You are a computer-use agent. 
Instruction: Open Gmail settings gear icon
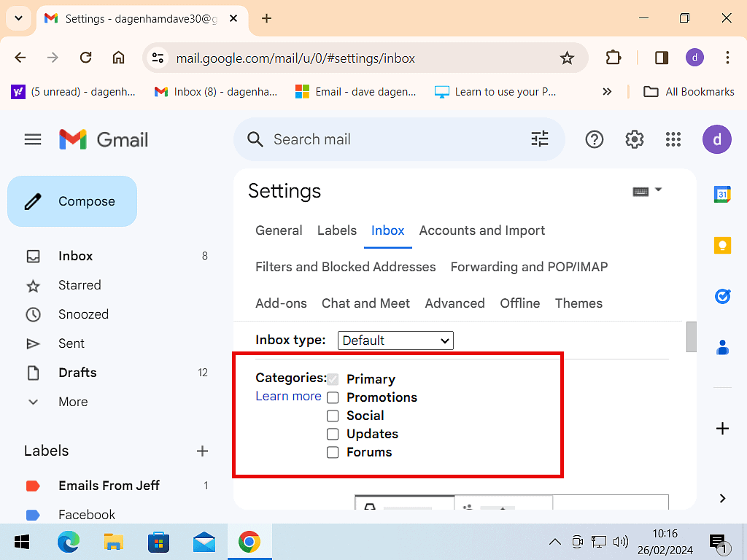tap(635, 139)
